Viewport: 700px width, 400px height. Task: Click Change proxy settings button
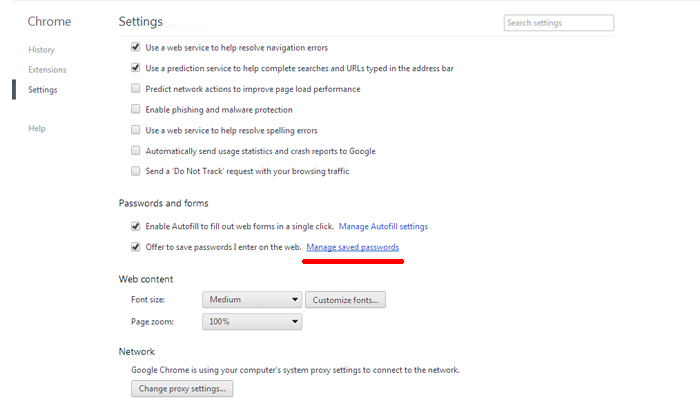(x=182, y=388)
